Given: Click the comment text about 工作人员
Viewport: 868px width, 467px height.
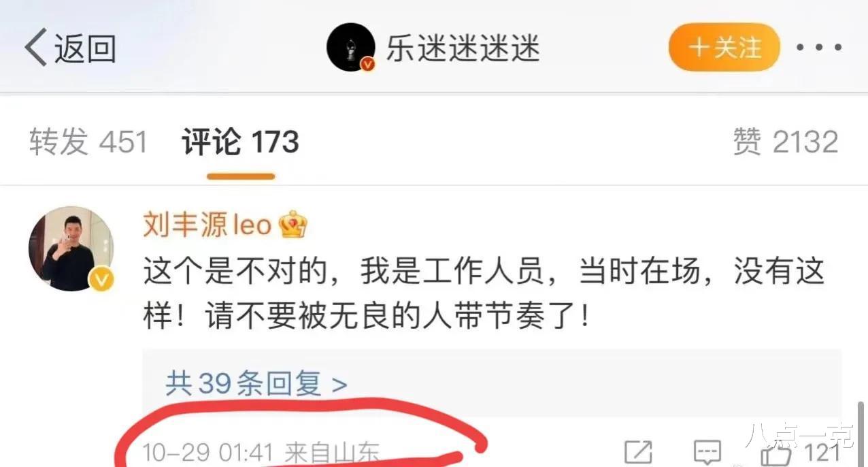Looking at the screenshot, I should (484, 295).
